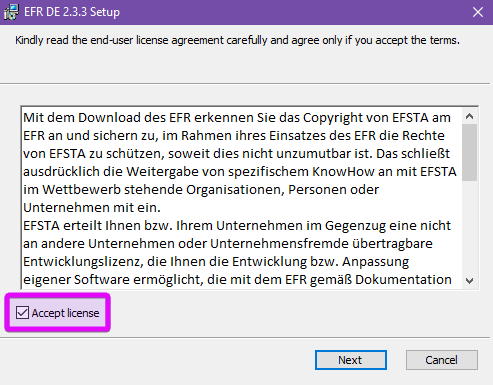Image resolution: width=493 pixels, height=385 pixels.
Task: Click the 'EFR DE 2.3.3 Setup' title text
Action: [x=72, y=12]
